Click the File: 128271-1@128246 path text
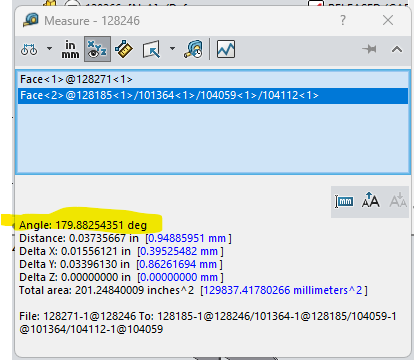The height and width of the screenshot is (360, 414). click(208, 323)
